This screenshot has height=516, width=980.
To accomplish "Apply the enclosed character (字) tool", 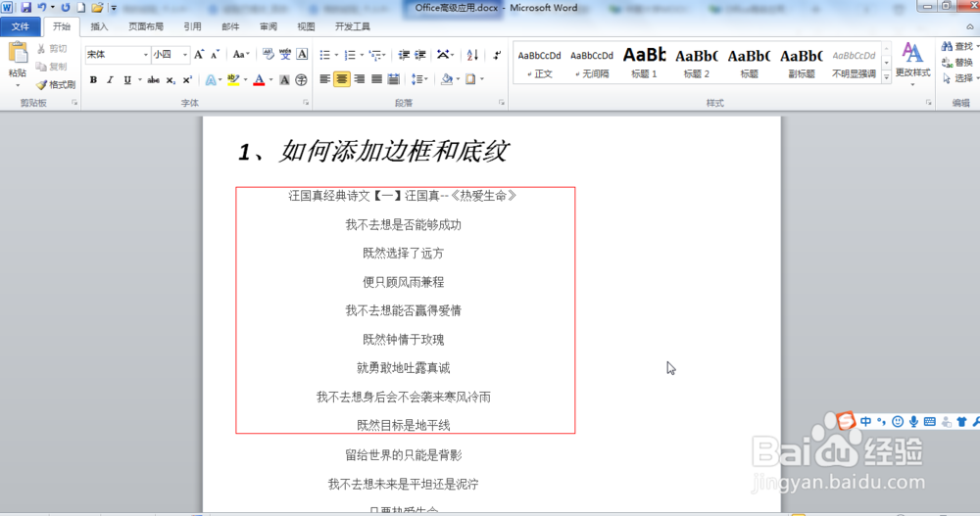I will coord(301,80).
